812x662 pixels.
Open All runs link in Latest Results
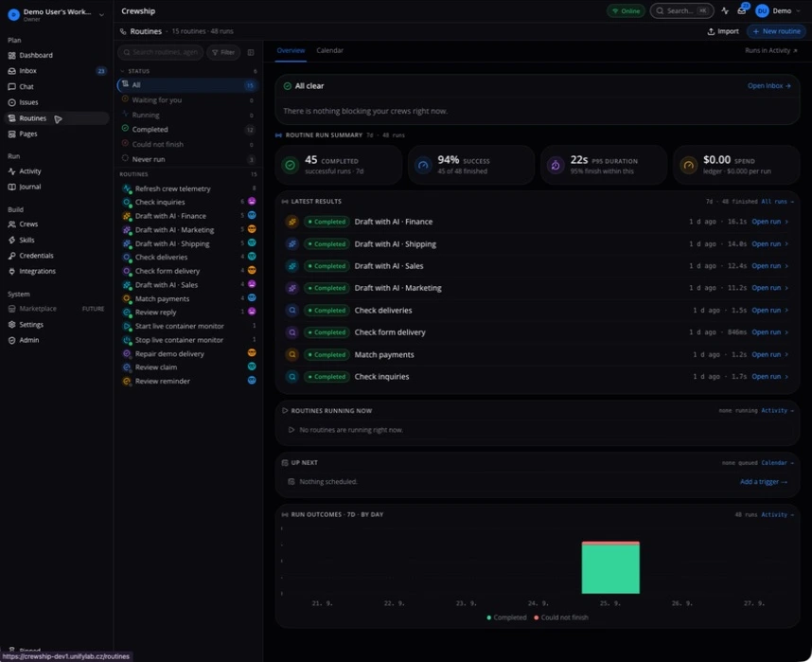click(x=777, y=202)
